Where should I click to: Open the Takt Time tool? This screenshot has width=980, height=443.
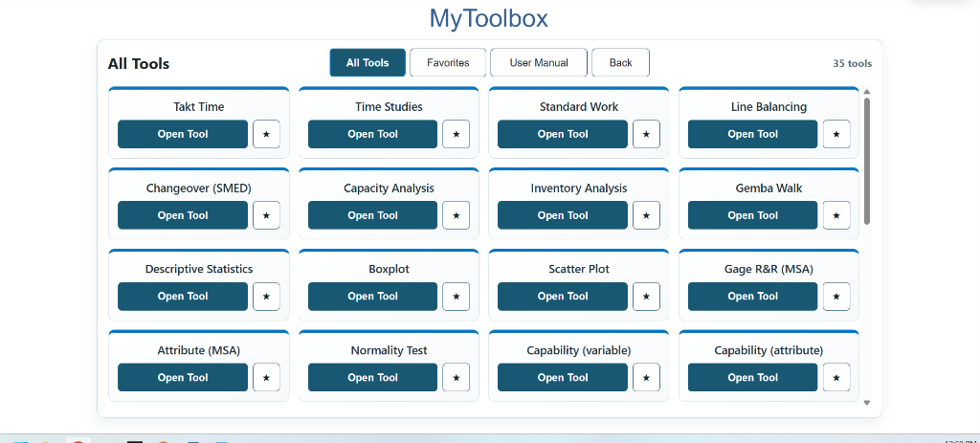[x=183, y=134]
